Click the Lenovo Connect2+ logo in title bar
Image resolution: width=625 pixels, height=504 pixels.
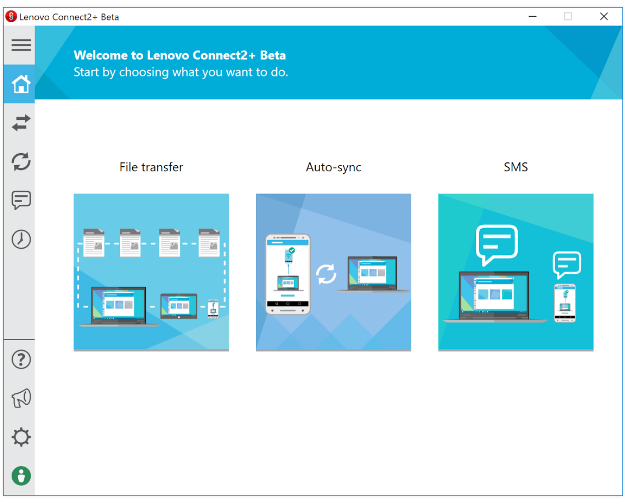tap(11, 16)
